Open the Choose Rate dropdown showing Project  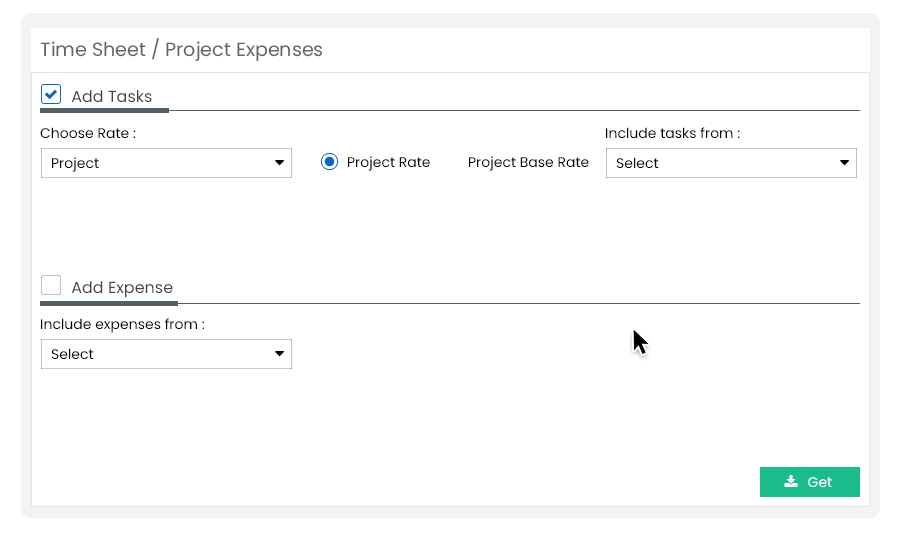(x=165, y=163)
